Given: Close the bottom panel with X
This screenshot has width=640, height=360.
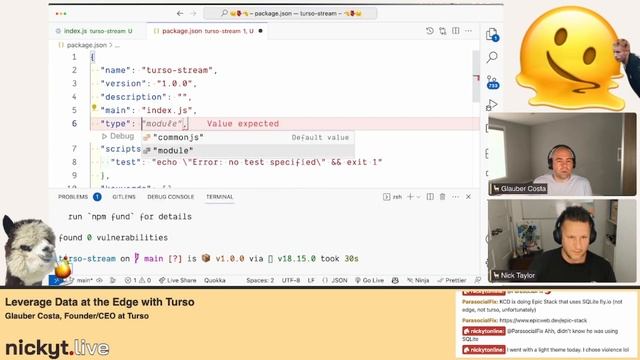Looking at the screenshot, I should point(469,197).
